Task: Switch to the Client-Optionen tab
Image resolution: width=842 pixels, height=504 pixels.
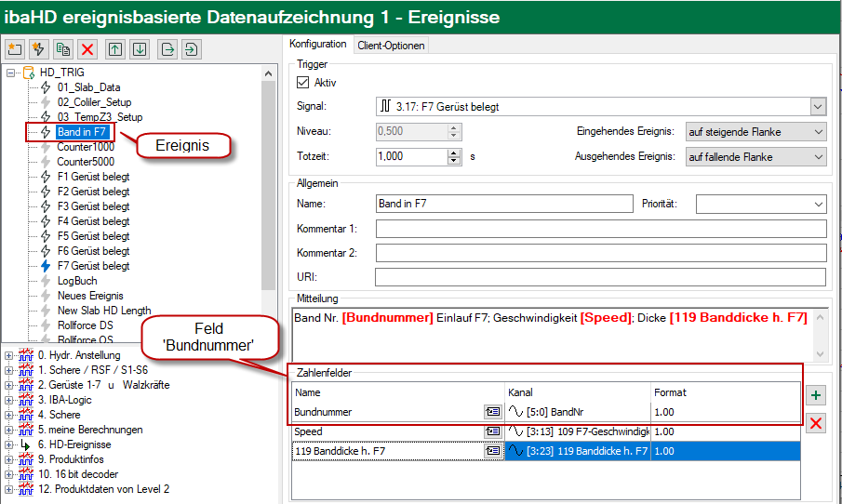Action: pyautogui.click(x=391, y=45)
